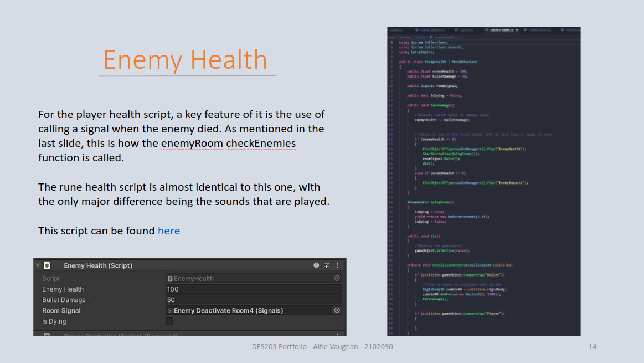Click the 'takeDamage();' call near bottom of code
The image size is (644, 363).
tap(435, 299)
